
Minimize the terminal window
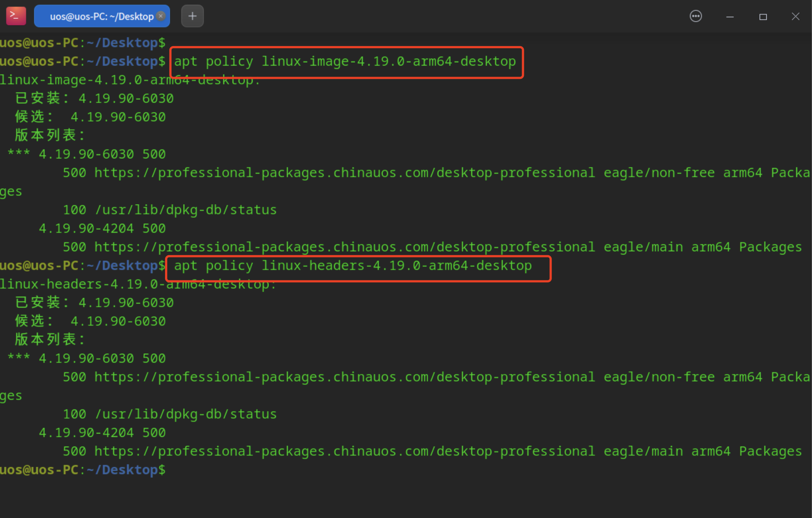(729, 17)
